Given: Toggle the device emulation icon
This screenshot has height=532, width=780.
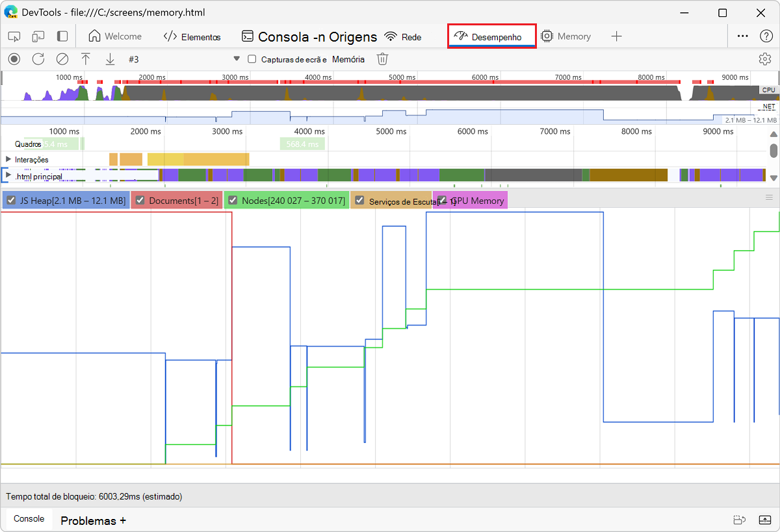Looking at the screenshot, I should tap(38, 36).
